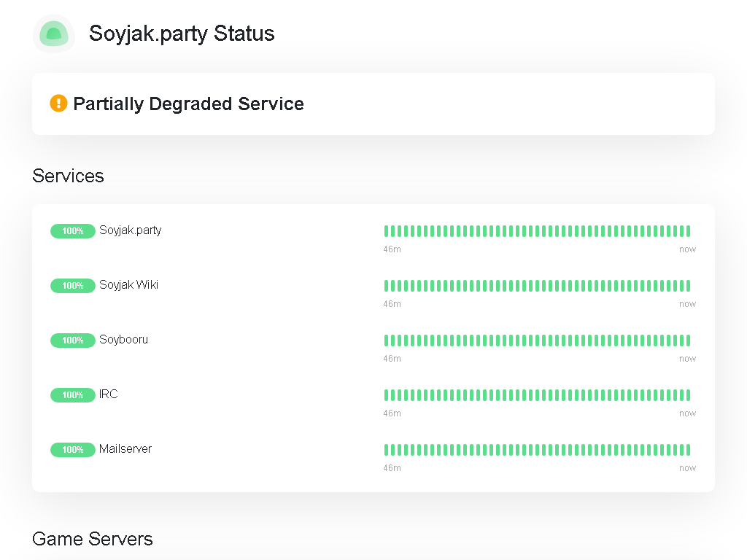
Task: Open the Soyjak.party service name
Action: [x=131, y=230]
